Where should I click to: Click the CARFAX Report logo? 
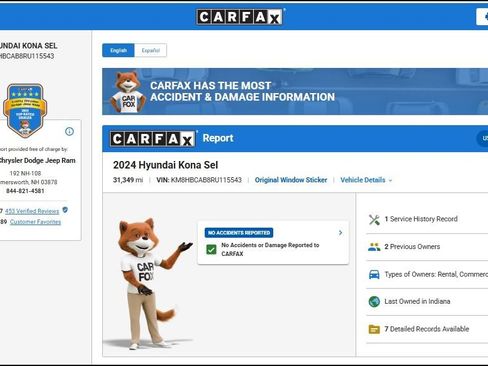pos(153,138)
